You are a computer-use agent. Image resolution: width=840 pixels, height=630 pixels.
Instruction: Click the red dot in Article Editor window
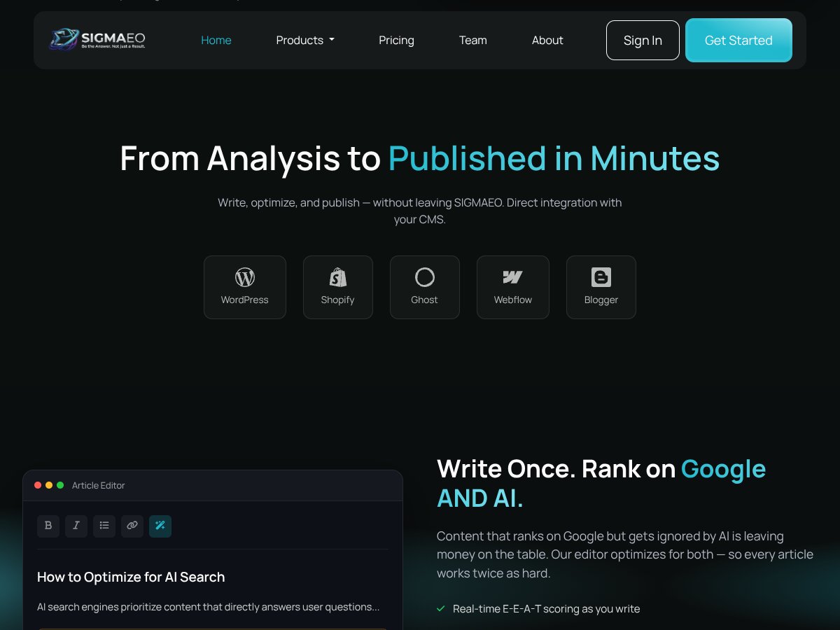pos(38,485)
